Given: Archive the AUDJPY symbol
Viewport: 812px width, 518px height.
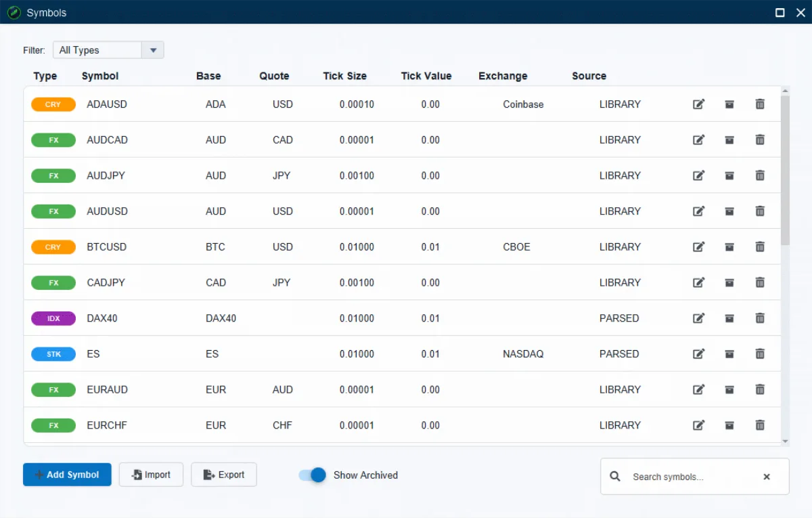Looking at the screenshot, I should [729, 175].
